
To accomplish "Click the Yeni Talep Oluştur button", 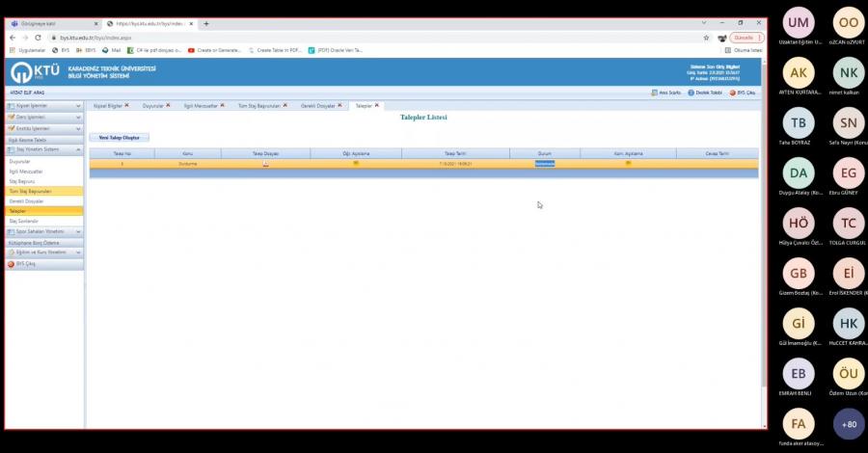I will click(119, 138).
